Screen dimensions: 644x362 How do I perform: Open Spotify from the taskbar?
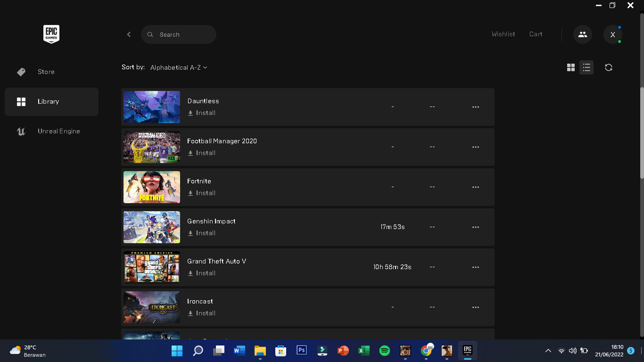click(x=385, y=351)
